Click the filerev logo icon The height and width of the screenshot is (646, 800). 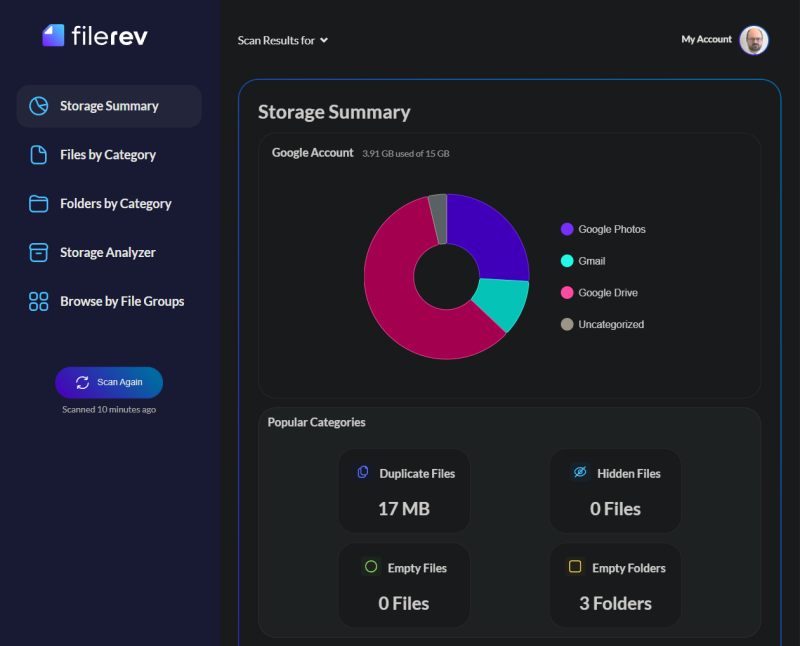tap(53, 35)
